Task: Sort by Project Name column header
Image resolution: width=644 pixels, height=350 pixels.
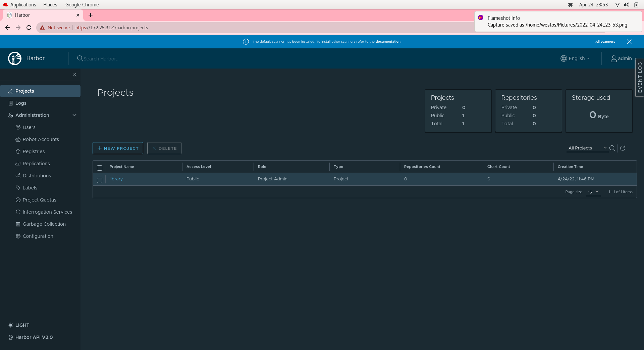Action: (122, 167)
